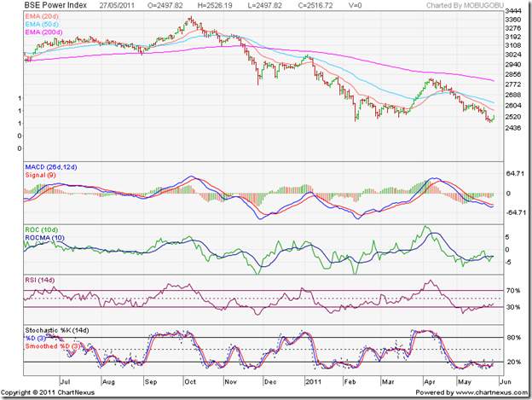Click the EMA (200d) legend label
The width and height of the screenshot is (532, 400).
tap(43, 32)
